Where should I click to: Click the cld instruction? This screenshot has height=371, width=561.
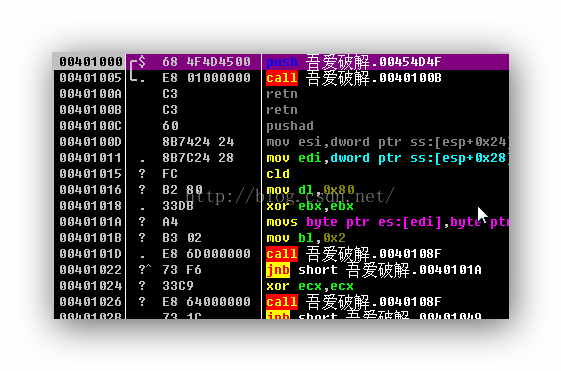[278, 174]
